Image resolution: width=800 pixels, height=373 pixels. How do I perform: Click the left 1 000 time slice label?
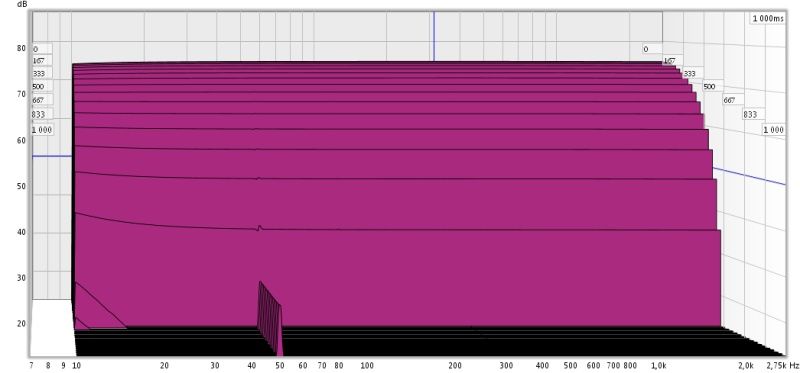[42, 130]
